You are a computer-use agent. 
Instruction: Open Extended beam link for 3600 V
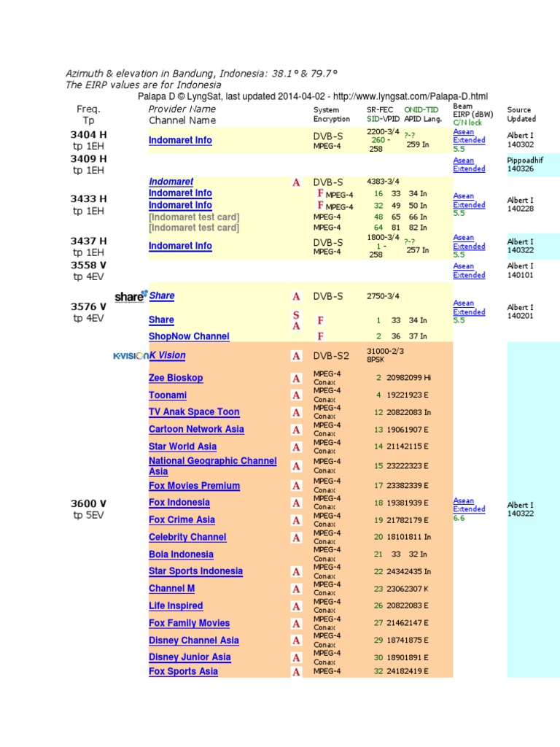click(x=469, y=509)
